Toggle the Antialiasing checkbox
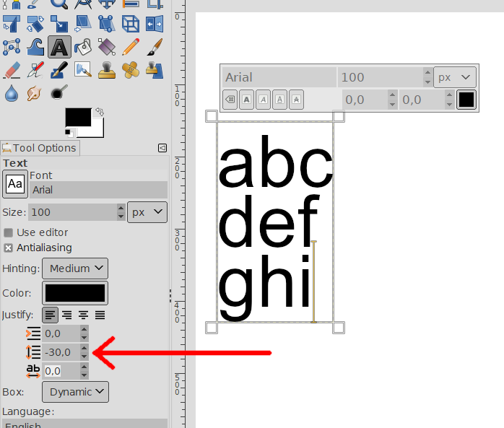The width and height of the screenshot is (504, 428). [x=9, y=248]
